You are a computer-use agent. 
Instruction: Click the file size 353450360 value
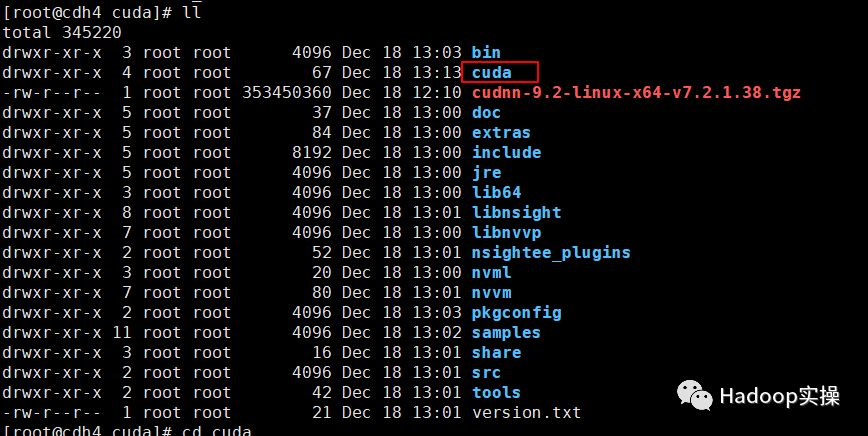287,92
